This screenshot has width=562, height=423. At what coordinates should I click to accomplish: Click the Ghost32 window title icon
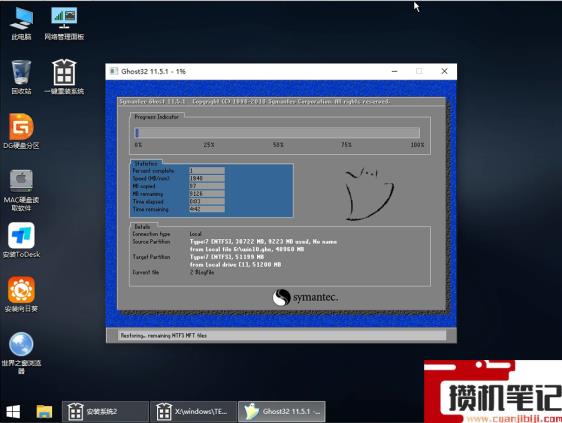point(114,71)
